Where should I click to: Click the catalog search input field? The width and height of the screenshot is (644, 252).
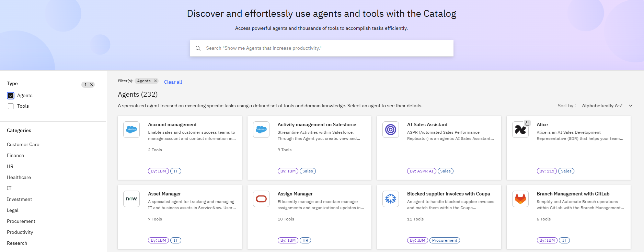pyautogui.click(x=326, y=48)
